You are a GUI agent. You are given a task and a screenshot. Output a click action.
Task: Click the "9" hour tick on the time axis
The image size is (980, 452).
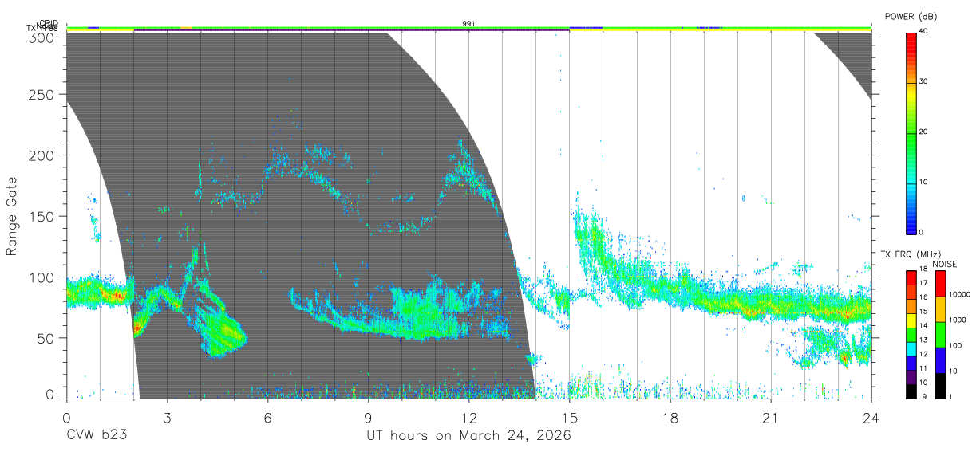(x=368, y=417)
